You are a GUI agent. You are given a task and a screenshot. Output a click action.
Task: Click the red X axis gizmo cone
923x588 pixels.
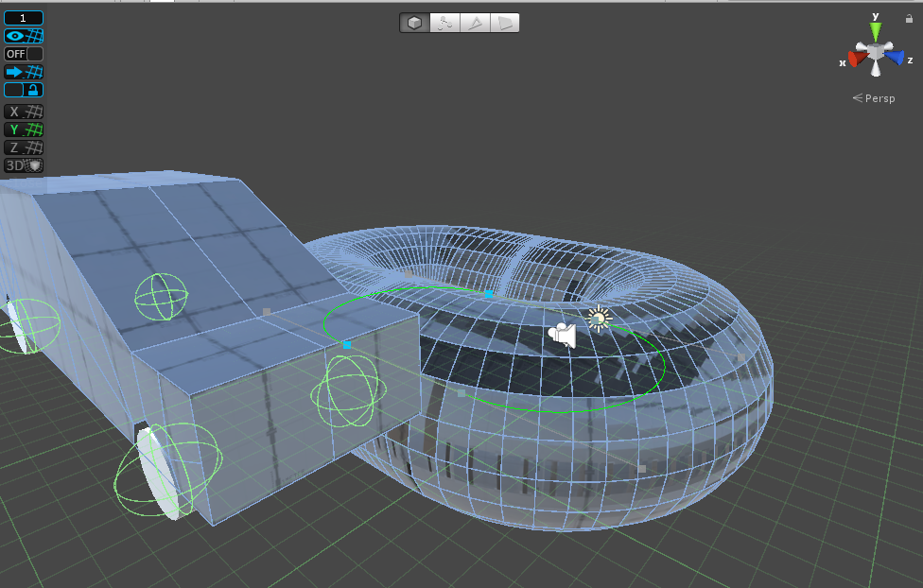[857, 58]
